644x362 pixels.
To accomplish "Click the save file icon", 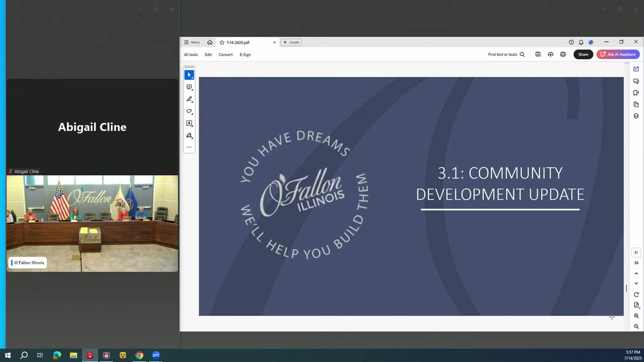I will click(538, 54).
